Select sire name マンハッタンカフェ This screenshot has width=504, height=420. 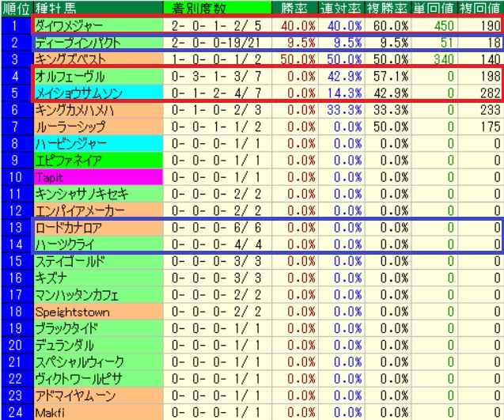[x=77, y=295]
